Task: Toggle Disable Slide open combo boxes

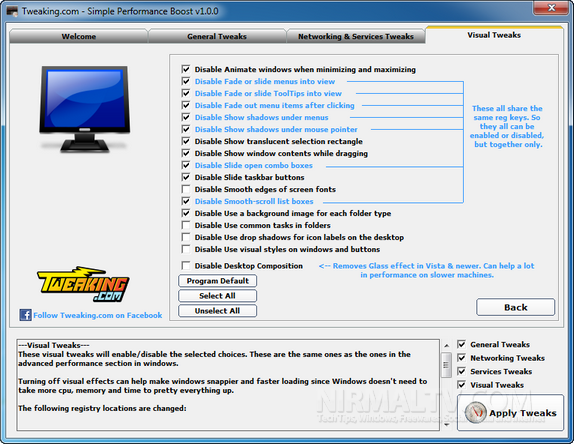Action: point(186,165)
